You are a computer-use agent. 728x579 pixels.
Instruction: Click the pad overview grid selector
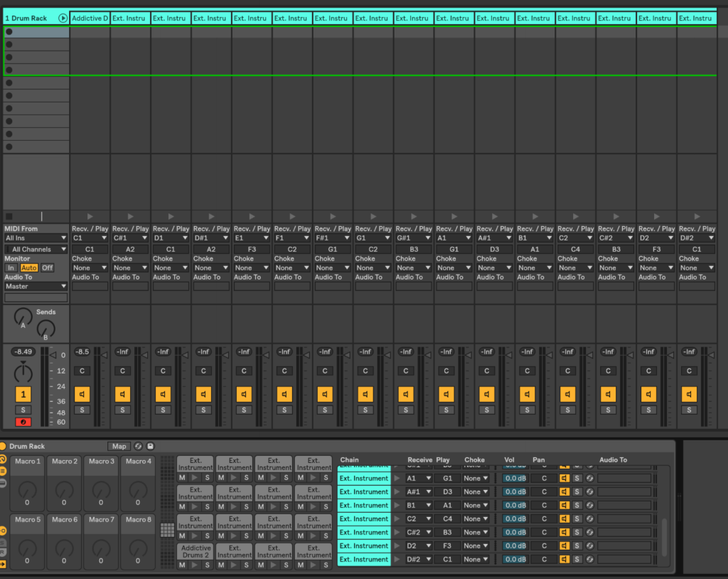point(168,530)
